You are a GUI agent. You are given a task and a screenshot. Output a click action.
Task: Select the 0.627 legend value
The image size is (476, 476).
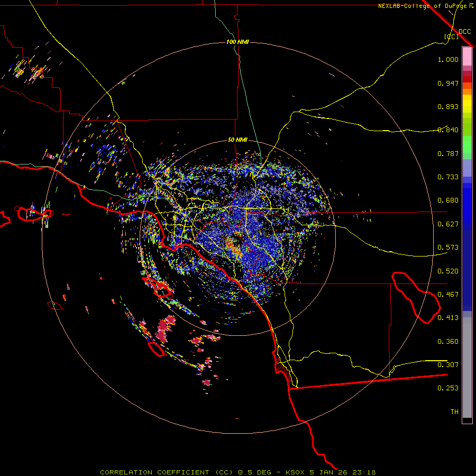pyautogui.click(x=448, y=224)
